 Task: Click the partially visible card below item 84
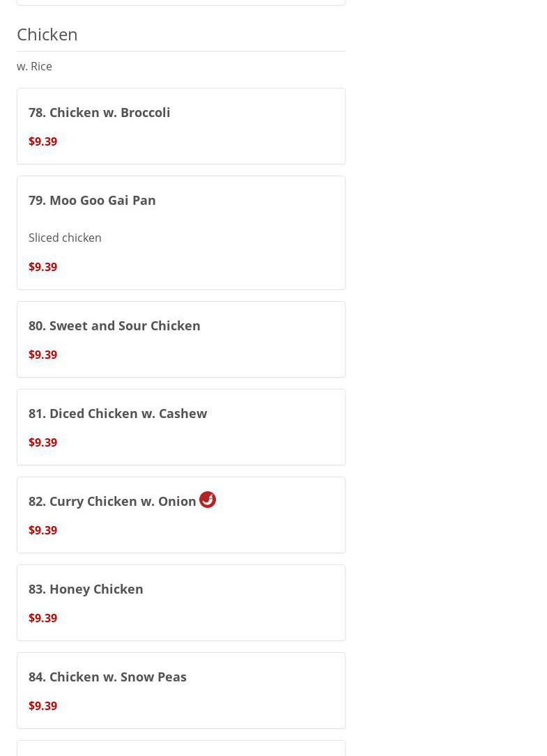(181, 749)
